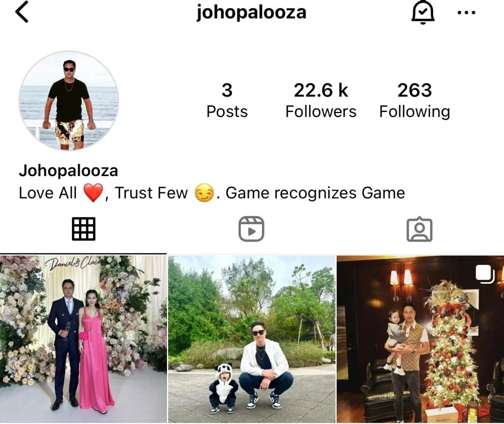This screenshot has height=424, width=504.
Task: Open the 263 Following list
Action: click(x=415, y=100)
